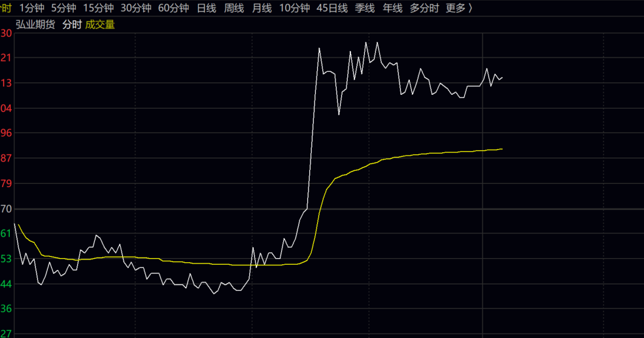Click the green 27 price axis label
Screen dimensions: 644x338
pyautogui.click(x=6, y=333)
